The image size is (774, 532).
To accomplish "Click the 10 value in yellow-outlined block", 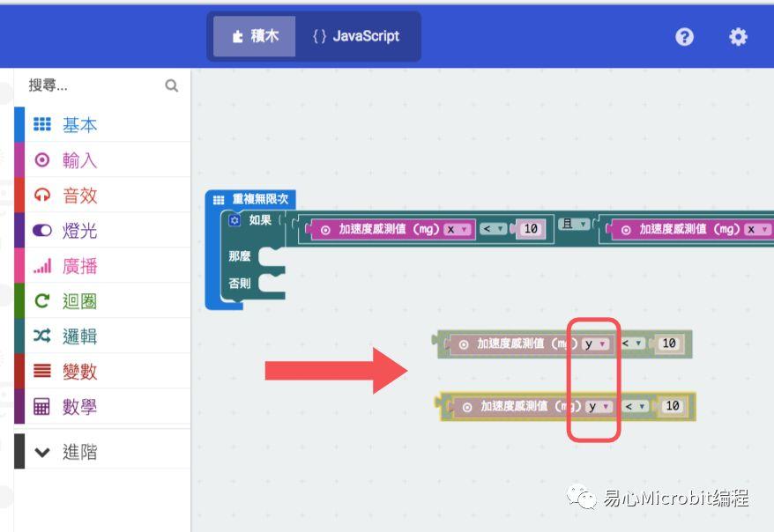I will (672, 406).
